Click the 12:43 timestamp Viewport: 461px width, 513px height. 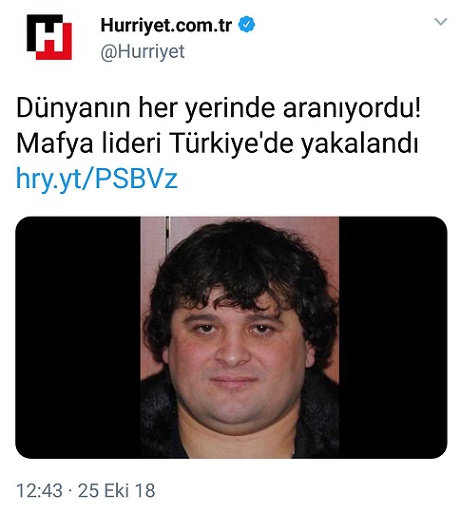tap(39, 491)
